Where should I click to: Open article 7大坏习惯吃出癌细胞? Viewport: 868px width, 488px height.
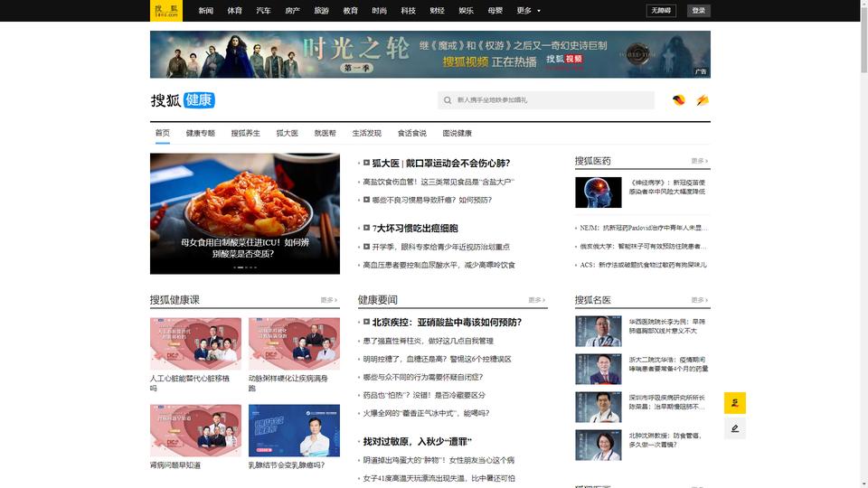(x=415, y=228)
